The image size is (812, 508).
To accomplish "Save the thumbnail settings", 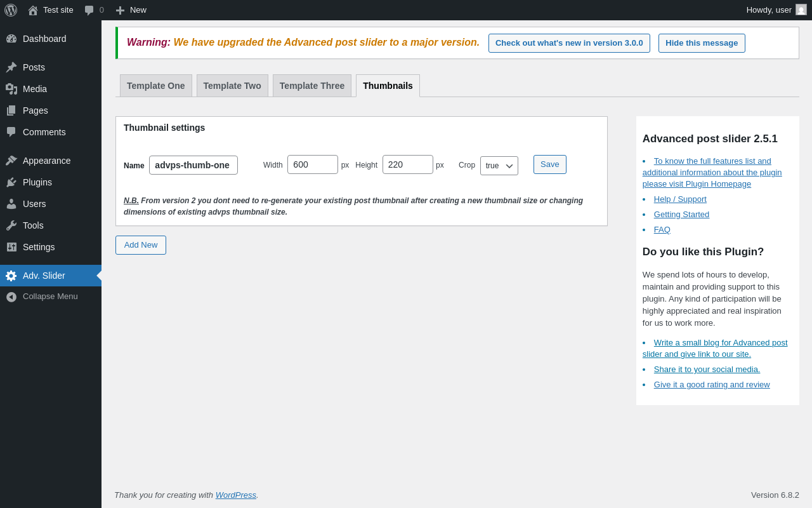I will [550, 164].
